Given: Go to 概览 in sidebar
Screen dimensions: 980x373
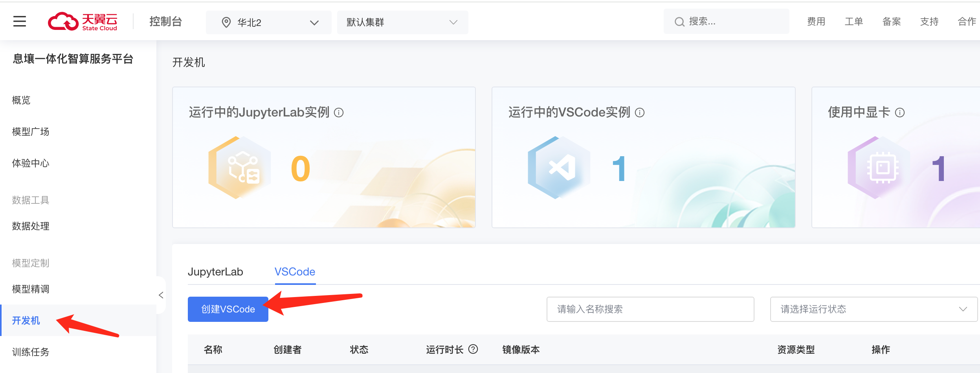Looking at the screenshot, I should pos(21,100).
